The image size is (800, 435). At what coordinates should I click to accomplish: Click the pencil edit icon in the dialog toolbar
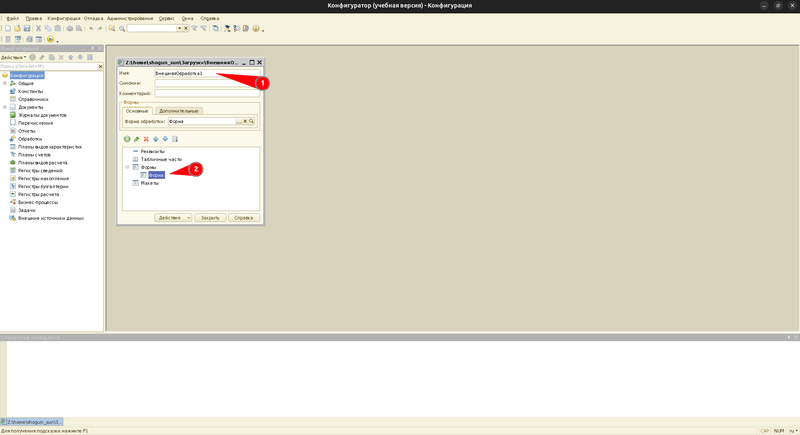(136, 139)
